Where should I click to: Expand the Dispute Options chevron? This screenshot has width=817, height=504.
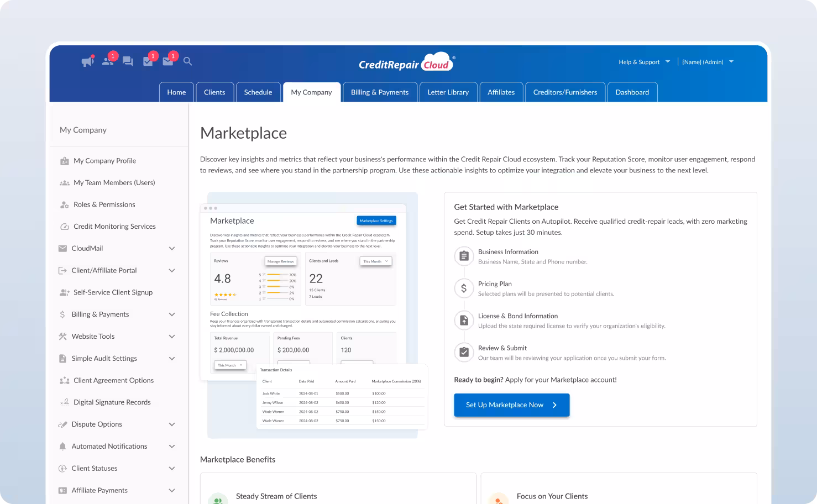(172, 424)
